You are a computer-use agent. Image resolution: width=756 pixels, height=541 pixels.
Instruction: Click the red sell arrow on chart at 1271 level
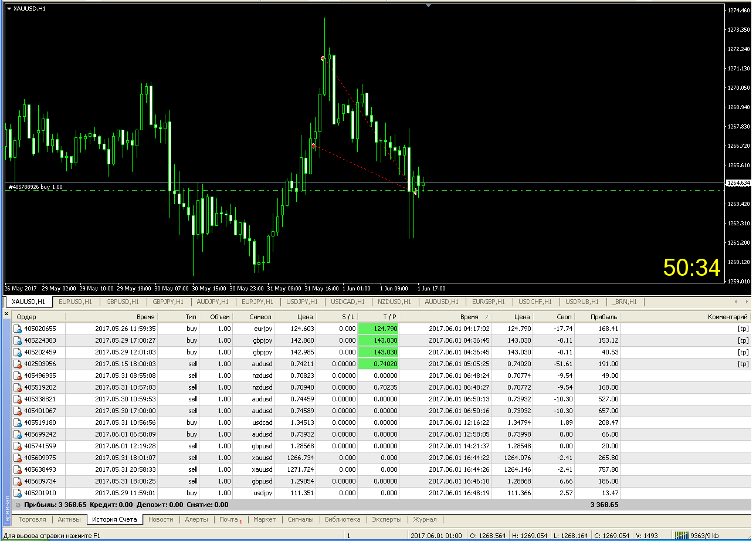tap(323, 58)
